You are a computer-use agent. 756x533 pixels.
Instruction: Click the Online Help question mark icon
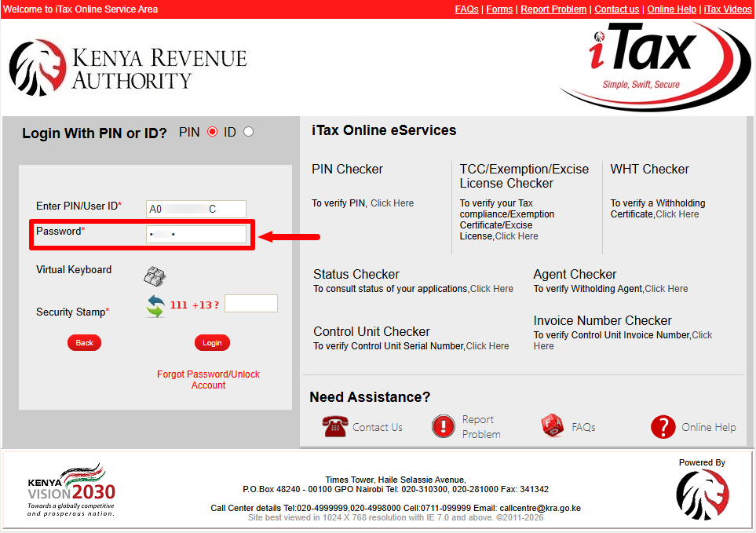(x=663, y=427)
